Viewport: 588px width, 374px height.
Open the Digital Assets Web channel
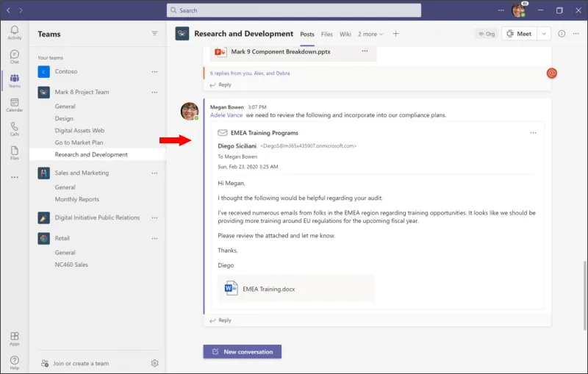click(79, 130)
